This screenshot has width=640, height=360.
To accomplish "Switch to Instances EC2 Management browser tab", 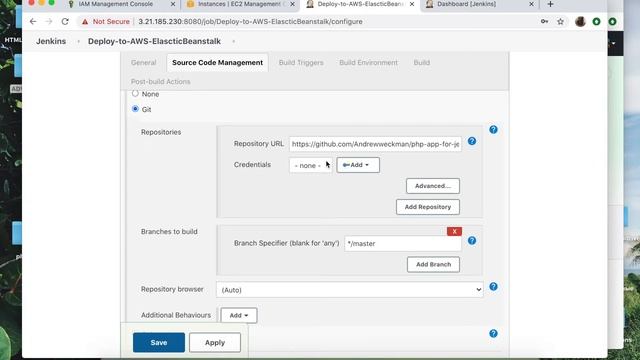I will coord(239,4).
